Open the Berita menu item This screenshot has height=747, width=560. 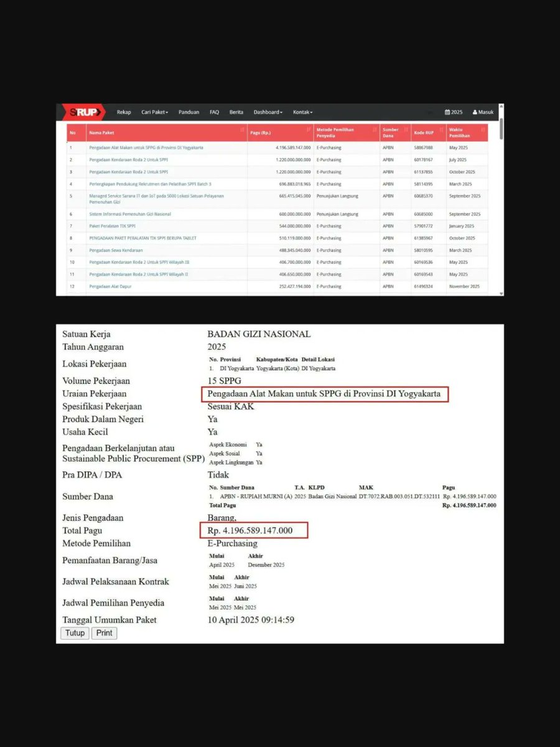click(236, 112)
